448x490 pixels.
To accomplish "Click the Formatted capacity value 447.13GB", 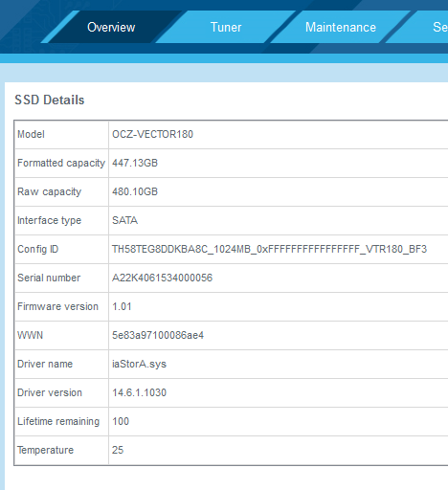I will tap(135, 163).
